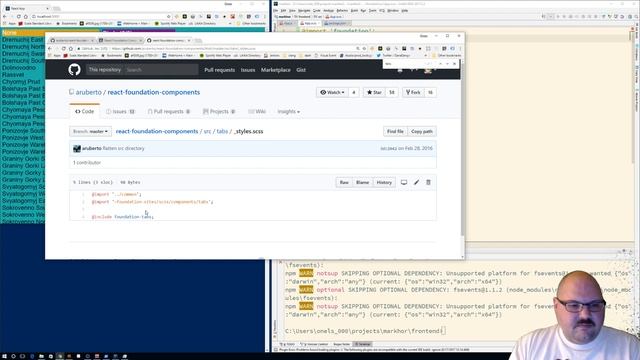Close the browser find-in-page bar
640x360 pixels.
tap(454, 64)
